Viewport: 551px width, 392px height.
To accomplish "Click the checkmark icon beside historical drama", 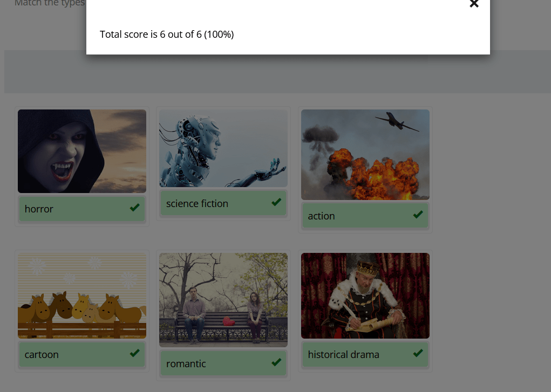I will 418,353.
